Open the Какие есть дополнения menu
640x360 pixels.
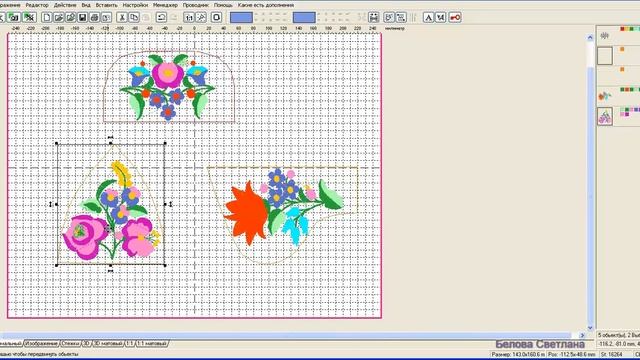pyautogui.click(x=266, y=5)
